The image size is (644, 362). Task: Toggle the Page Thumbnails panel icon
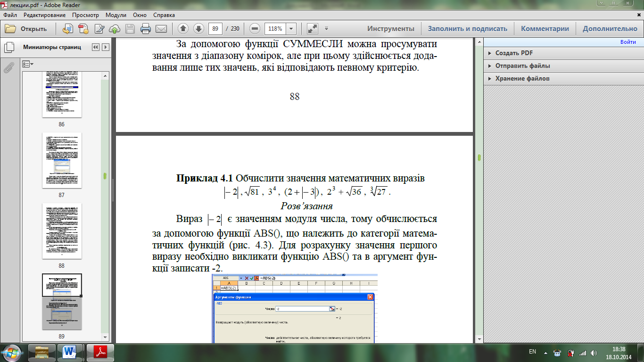[8, 48]
